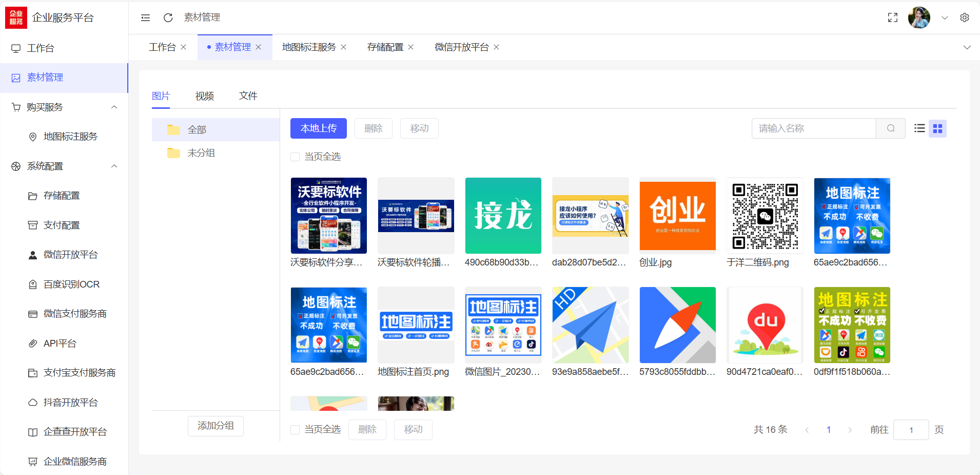Click the search magnifier icon
The width and height of the screenshot is (980, 475).
[891, 128]
